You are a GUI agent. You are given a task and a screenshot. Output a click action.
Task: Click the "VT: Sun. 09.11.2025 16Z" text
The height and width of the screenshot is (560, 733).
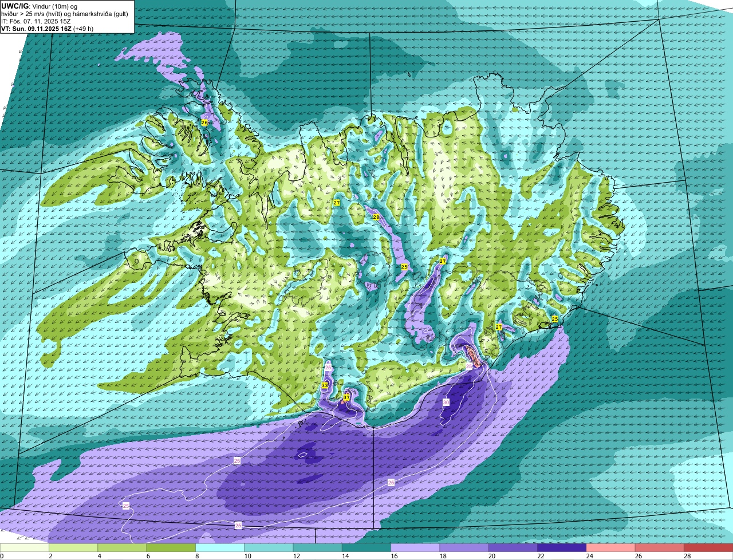point(36,29)
